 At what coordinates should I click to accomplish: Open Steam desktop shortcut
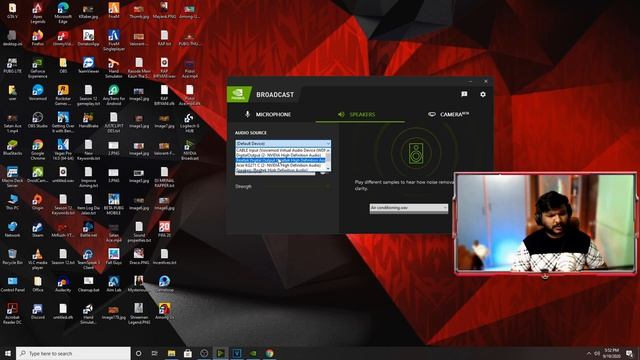point(38,229)
